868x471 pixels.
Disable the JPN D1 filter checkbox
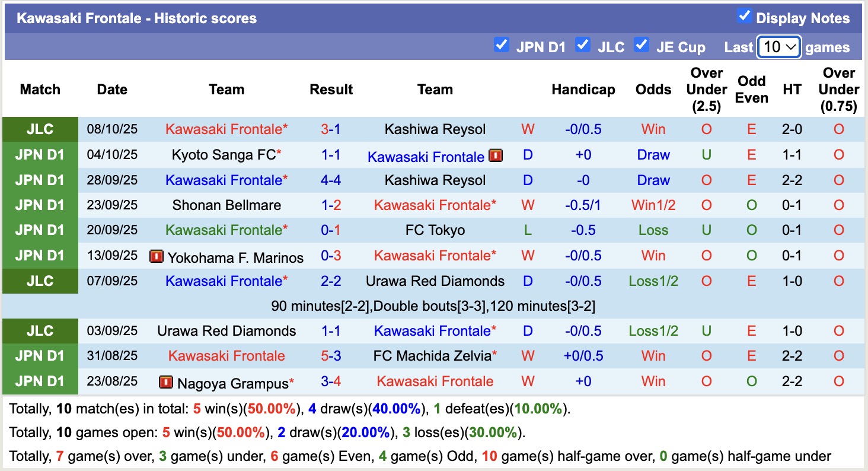click(501, 45)
